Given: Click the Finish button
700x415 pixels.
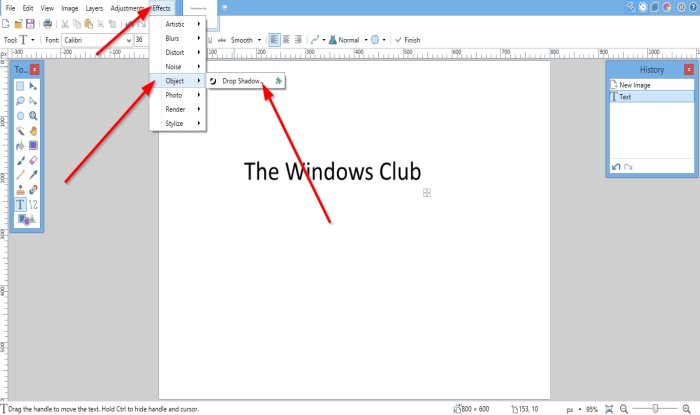Looking at the screenshot, I should point(408,40).
